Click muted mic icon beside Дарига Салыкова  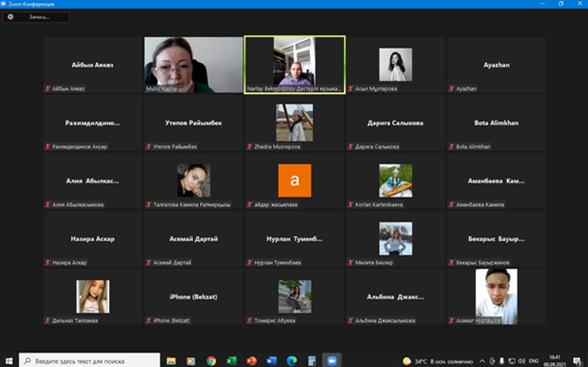pos(351,147)
